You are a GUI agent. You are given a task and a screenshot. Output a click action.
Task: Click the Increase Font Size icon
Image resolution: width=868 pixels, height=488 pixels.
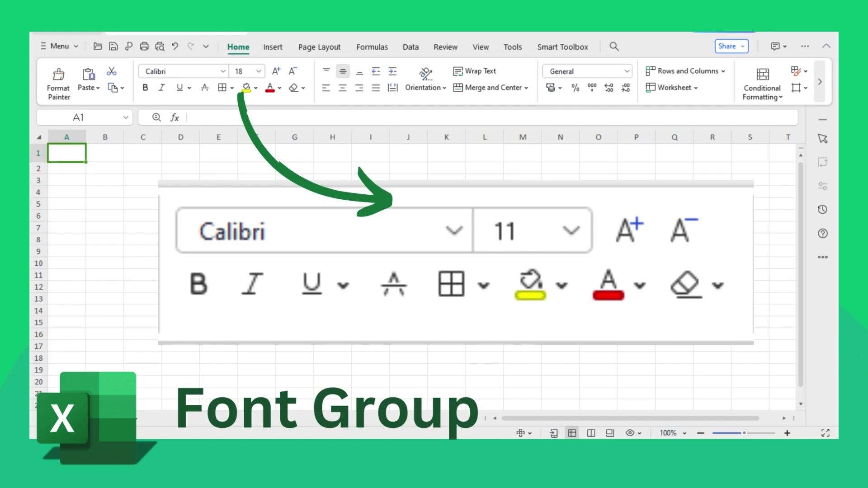tap(276, 71)
